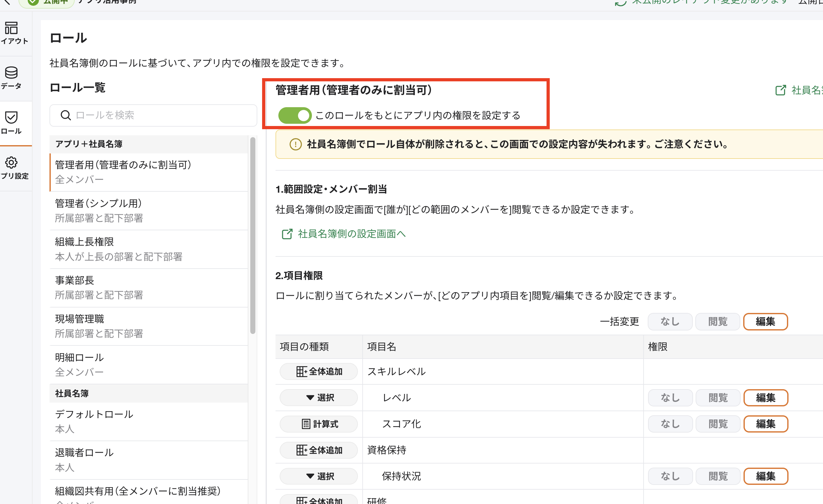Image resolution: width=823 pixels, height=504 pixels.
Task: Open 社員名簿側の設定画面へ link
Action: 351,234
